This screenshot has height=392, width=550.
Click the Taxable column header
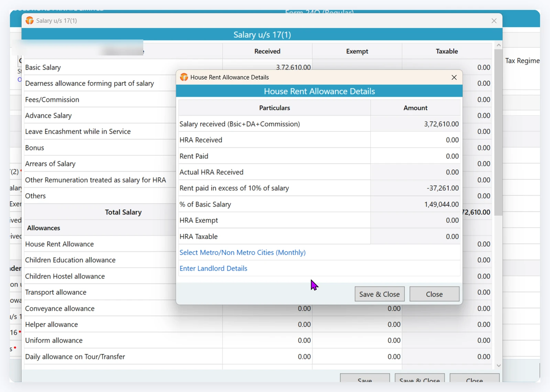[x=447, y=51]
